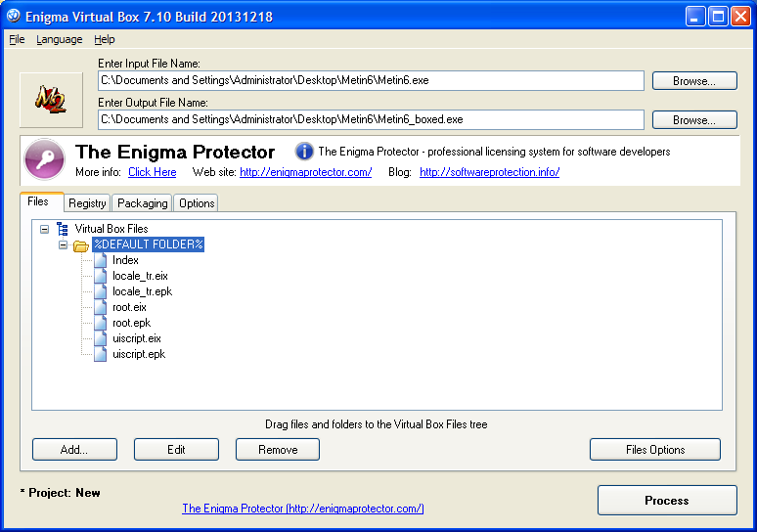
Task: Open the softwareprotection.info blog link
Action: pyautogui.click(x=490, y=172)
